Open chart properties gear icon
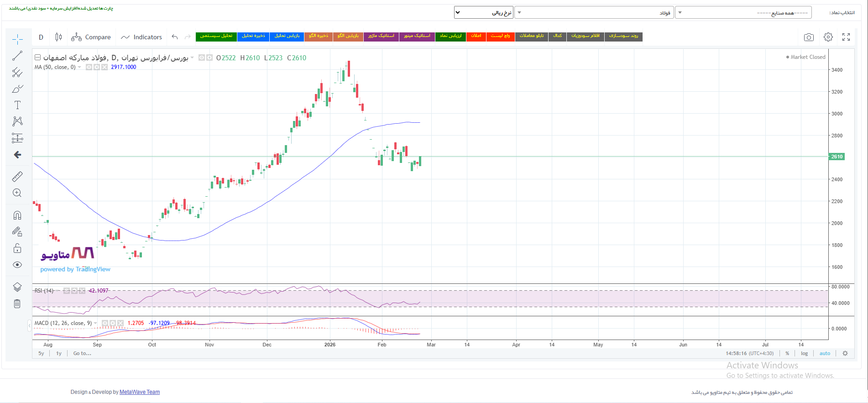Screen dimensions: 868x403 click(x=828, y=37)
